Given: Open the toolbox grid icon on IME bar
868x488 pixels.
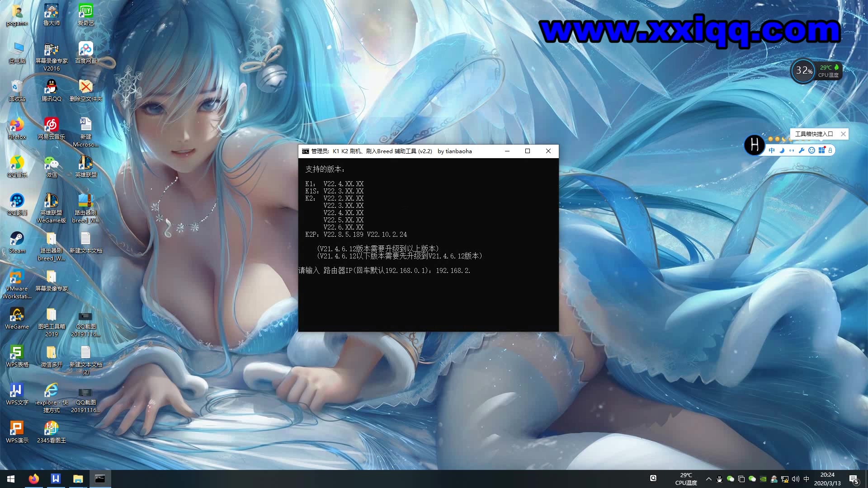Looking at the screenshot, I should coord(821,150).
